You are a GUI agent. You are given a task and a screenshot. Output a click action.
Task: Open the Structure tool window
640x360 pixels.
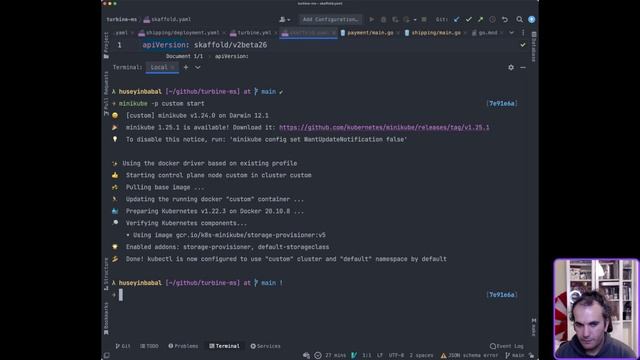(107, 274)
